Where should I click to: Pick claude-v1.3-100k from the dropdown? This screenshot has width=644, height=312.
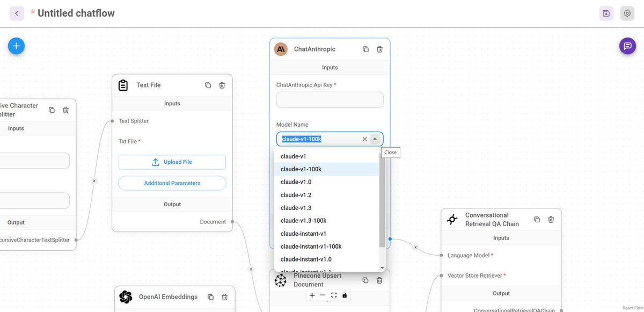(326, 221)
